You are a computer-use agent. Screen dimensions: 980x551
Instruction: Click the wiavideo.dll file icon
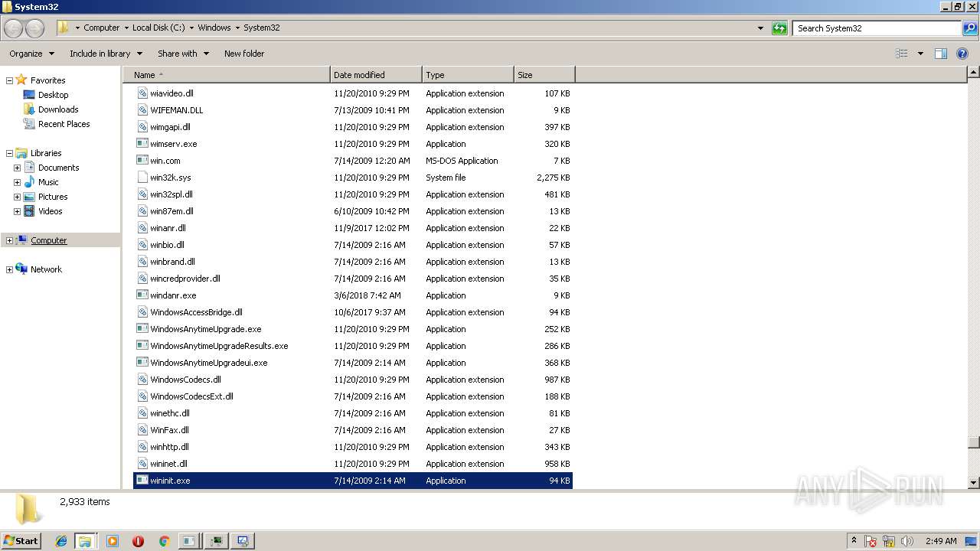pyautogui.click(x=142, y=93)
